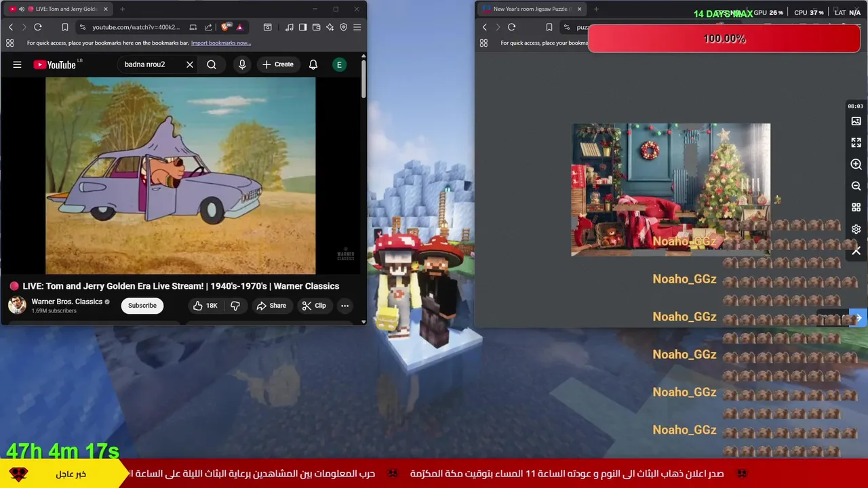Screen dimensions: 868x488
Task: Reload the YouTube page
Action: point(38,27)
